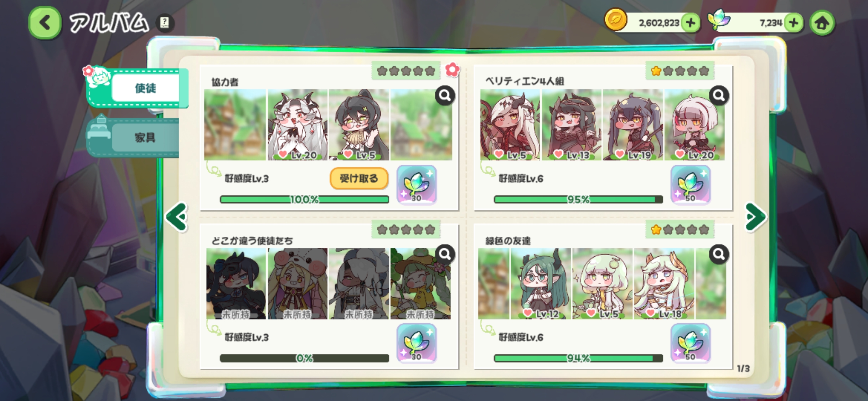Flip to the next album page
The image size is (868, 401).
[755, 217]
